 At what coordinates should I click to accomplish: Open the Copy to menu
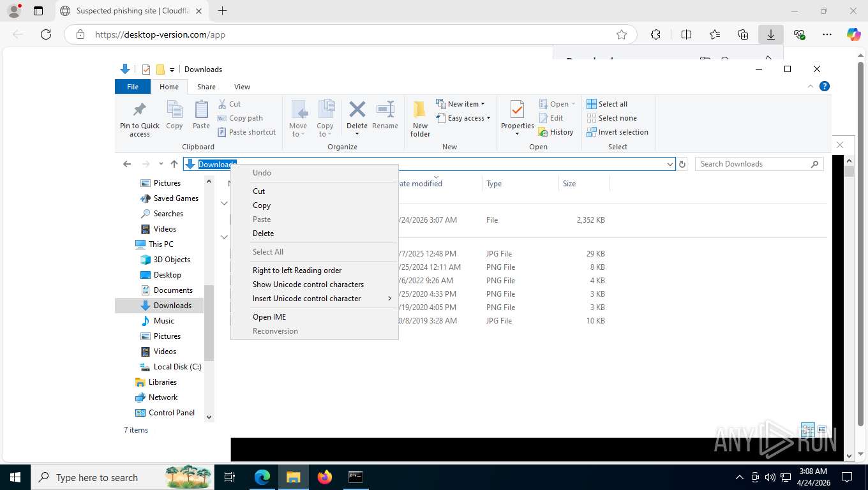coord(325,118)
